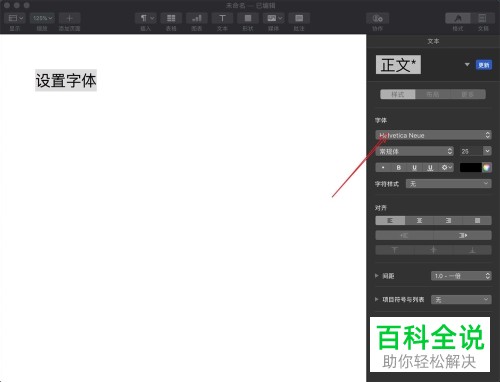This screenshot has height=382, width=500.
Task: Click the 正文* paragraph style name
Action: click(398, 65)
